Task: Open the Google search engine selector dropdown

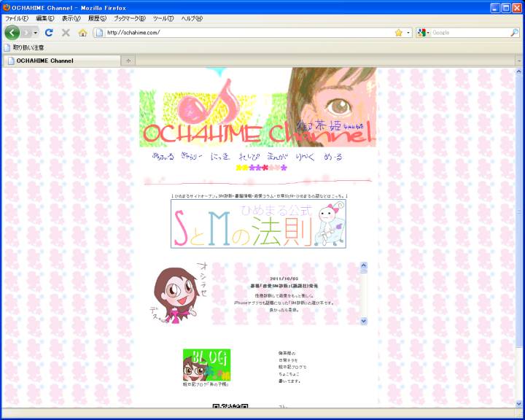Action: 424,33
